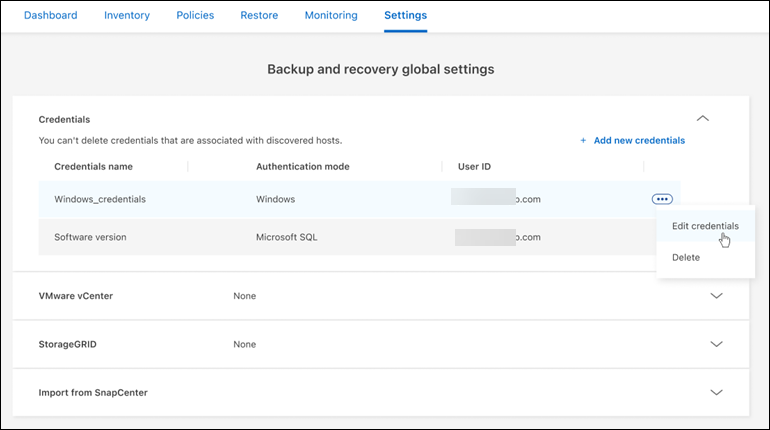Expand the Import from SnapCenter section
Image resolution: width=770 pixels, height=430 pixels.
click(x=715, y=393)
